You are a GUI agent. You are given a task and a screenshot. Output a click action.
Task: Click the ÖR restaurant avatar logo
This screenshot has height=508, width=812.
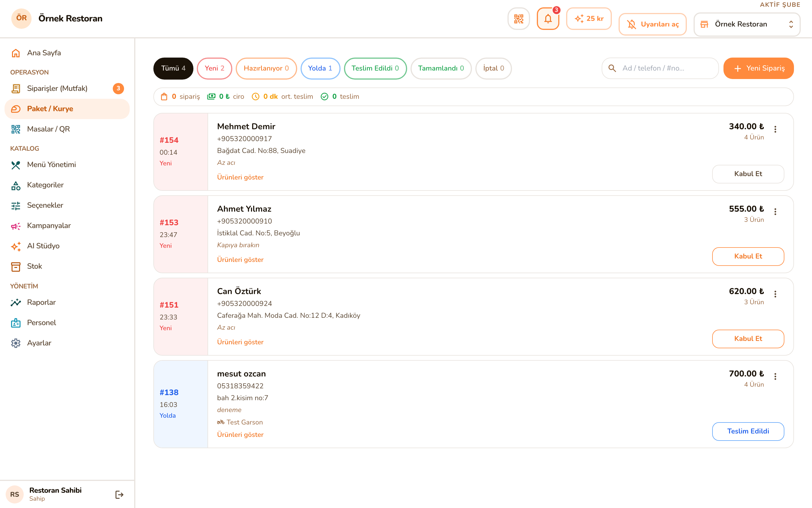click(x=21, y=18)
